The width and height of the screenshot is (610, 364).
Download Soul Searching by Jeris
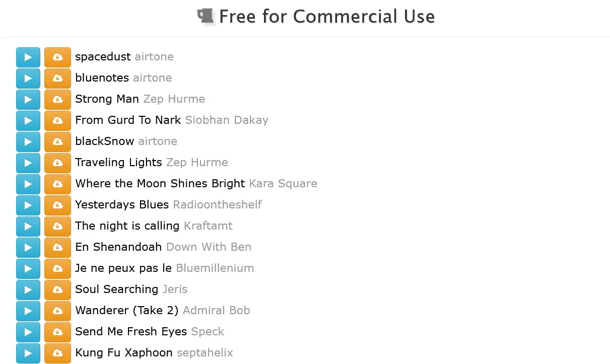click(57, 290)
